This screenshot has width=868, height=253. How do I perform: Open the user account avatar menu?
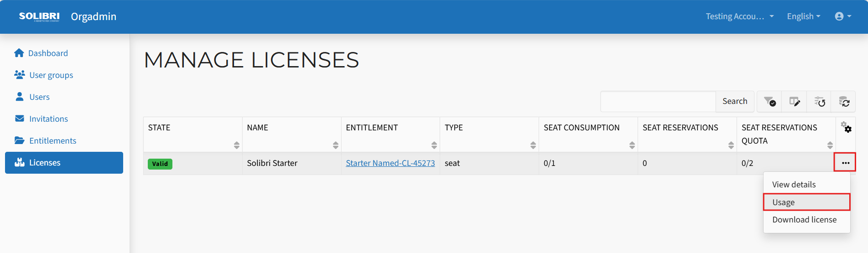843,16
